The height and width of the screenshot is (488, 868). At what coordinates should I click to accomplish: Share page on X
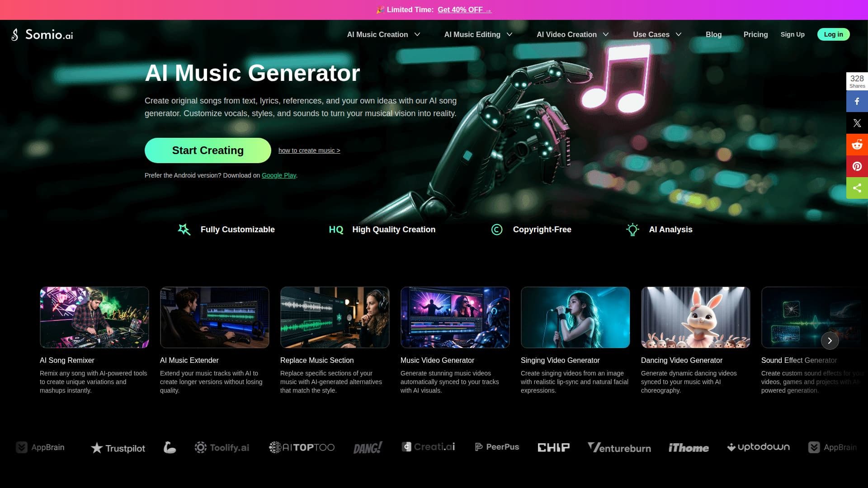tap(857, 123)
